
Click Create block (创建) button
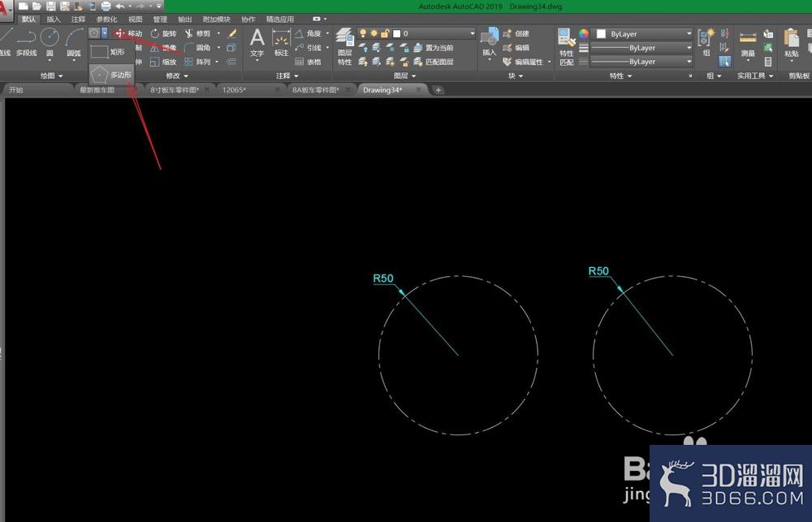516,33
